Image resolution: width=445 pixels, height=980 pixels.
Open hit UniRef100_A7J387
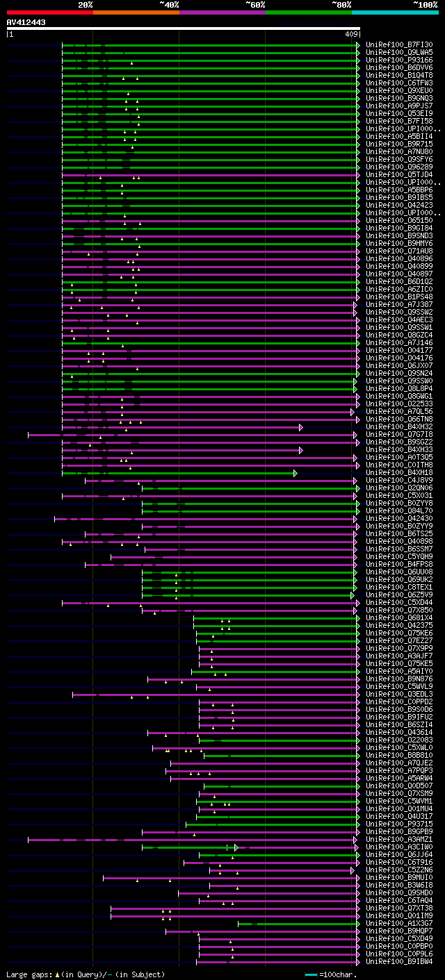point(399,304)
